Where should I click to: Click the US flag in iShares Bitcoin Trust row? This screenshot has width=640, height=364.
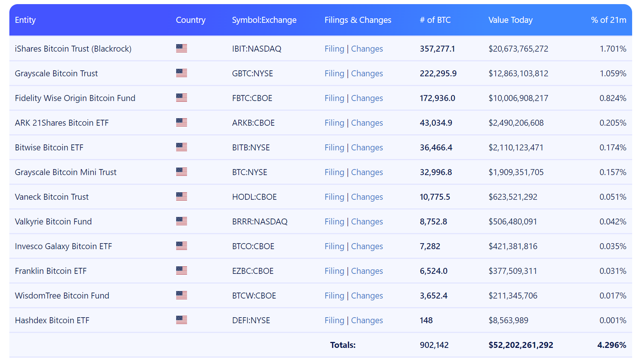coord(181,48)
